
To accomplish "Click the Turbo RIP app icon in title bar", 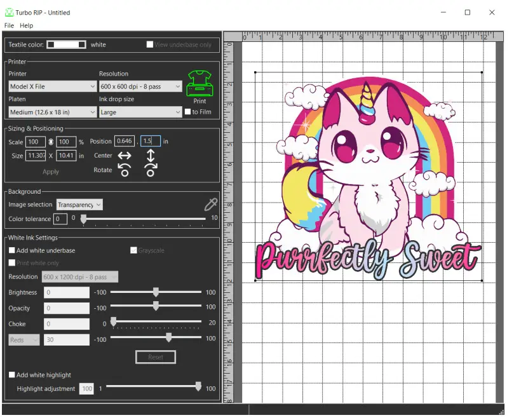I will 9,13.
